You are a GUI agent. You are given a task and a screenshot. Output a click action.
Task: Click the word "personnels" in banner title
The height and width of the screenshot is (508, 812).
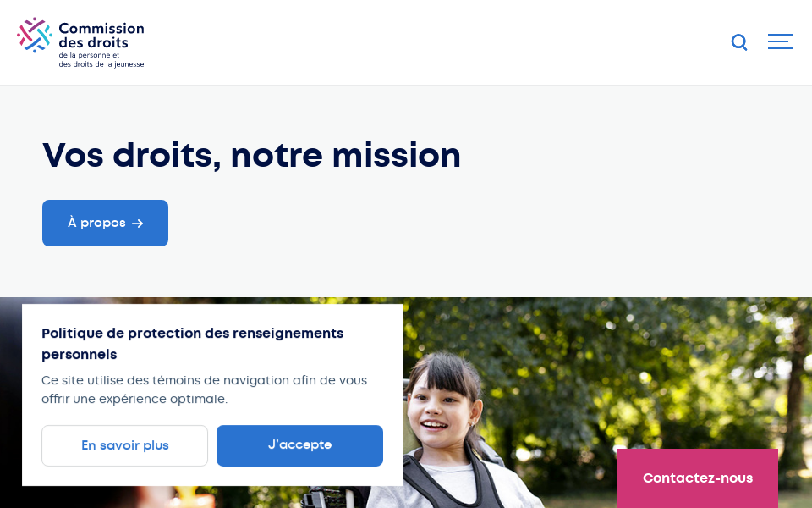pyautogui.click(x=80, y=355)
